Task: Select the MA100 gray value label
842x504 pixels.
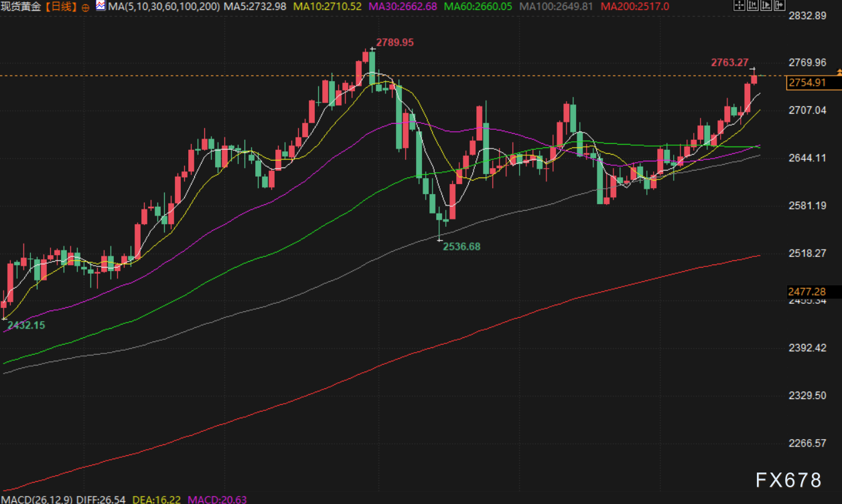Action: point(558,7)
